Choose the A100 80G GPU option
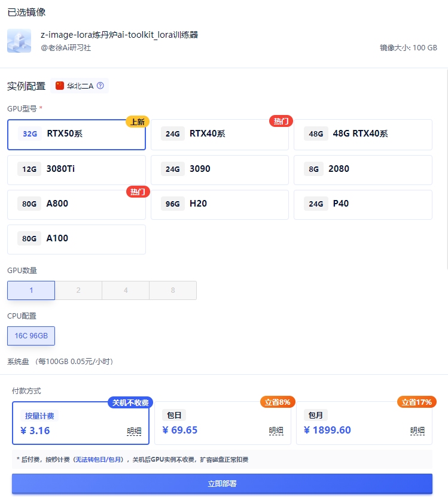448x497 pixels. click(77, 239)
